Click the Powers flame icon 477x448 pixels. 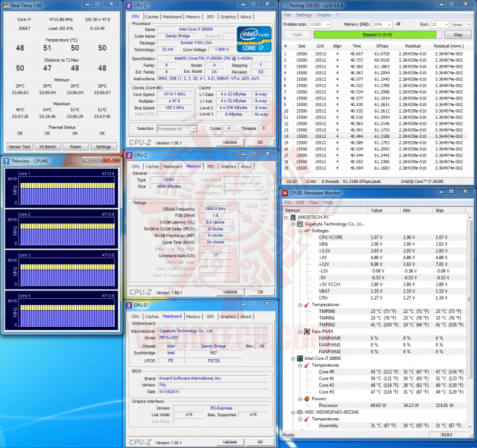pos(307,399)
